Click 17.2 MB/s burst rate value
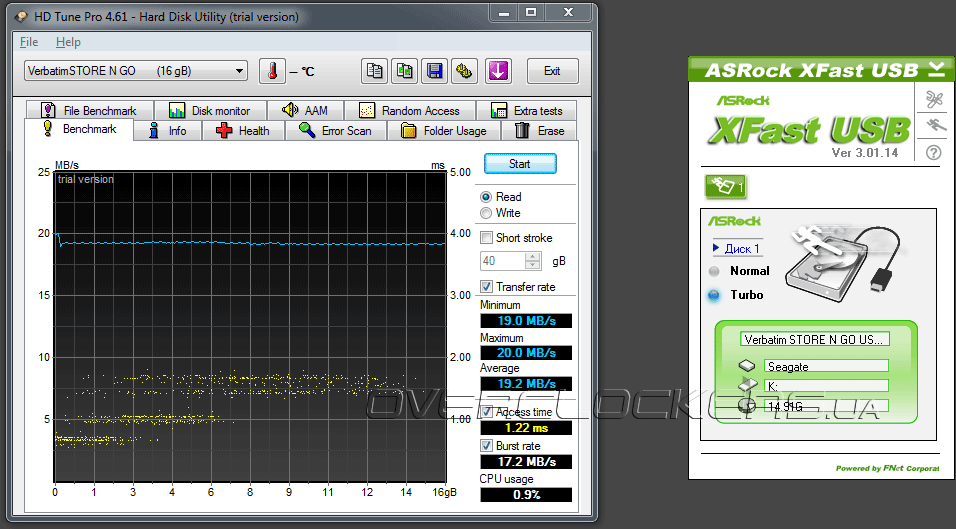The height and width of the screenshot is (529, 956). [526, 461]
